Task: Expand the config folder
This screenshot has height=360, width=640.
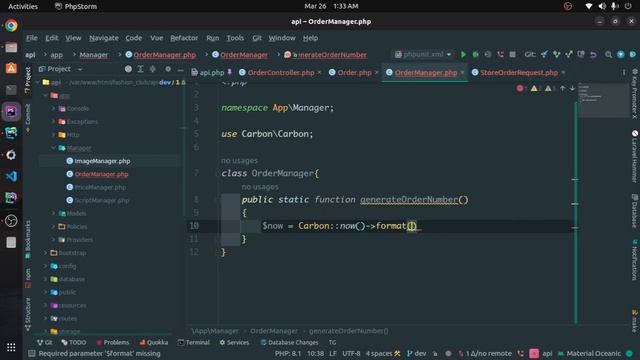Action: point(45,266)
